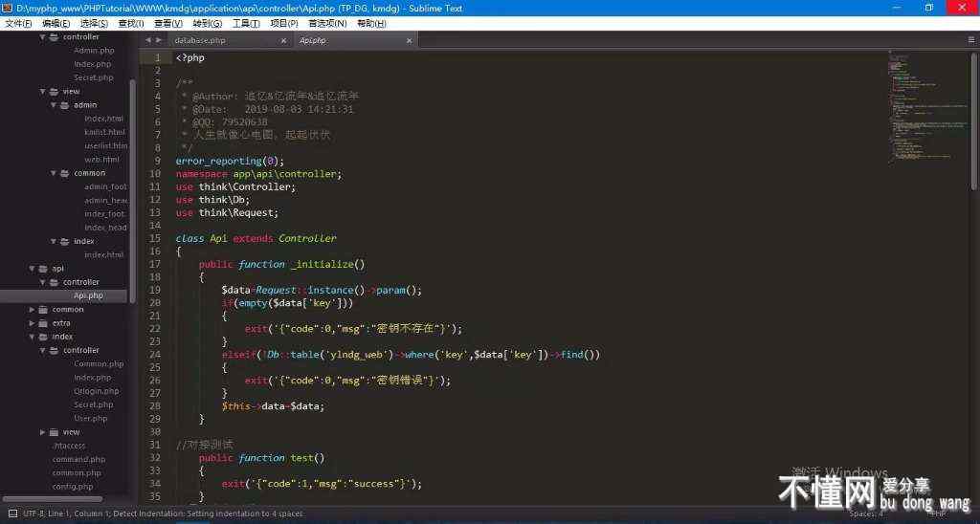Open the tab list dropdown at tab bar end
Image resolution: width=980 pixels, height=524 pixels.
pyautogui.click(x=971, y=40)
